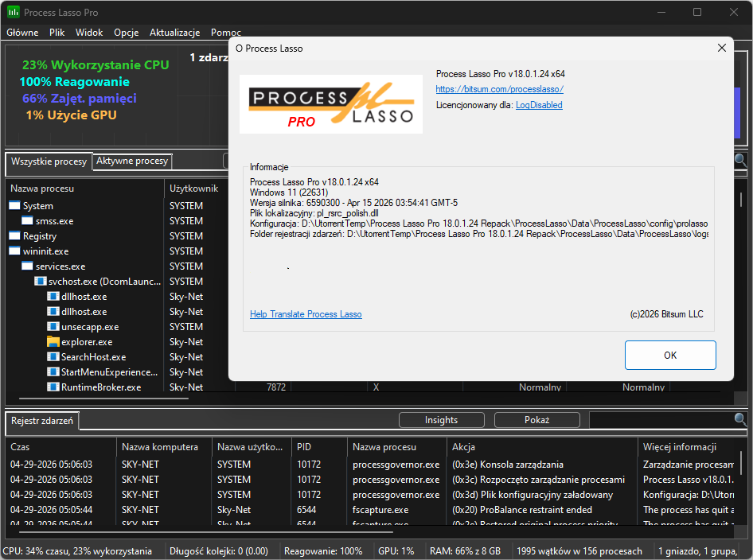Click the SearchHost.exe process icon

pos(53,356)
